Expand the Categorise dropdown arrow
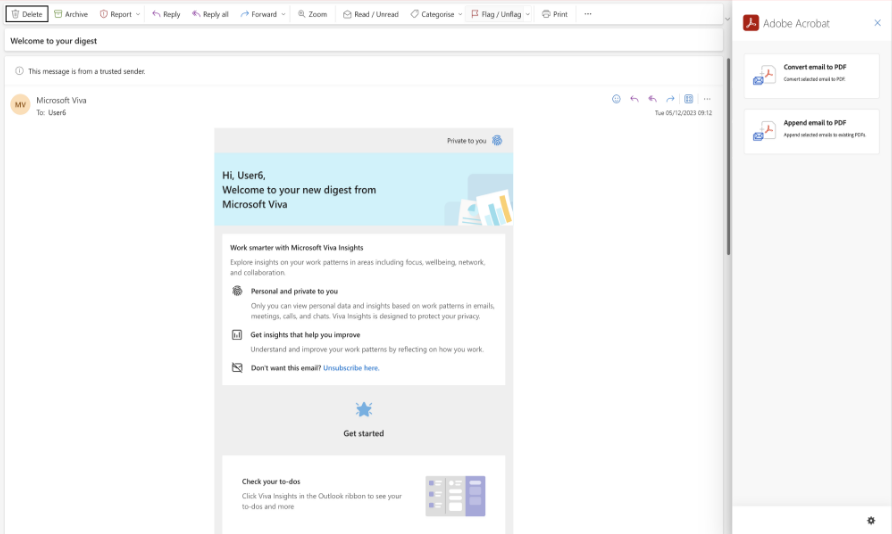This screenshot has height=534, width=892. pos(460,14)
